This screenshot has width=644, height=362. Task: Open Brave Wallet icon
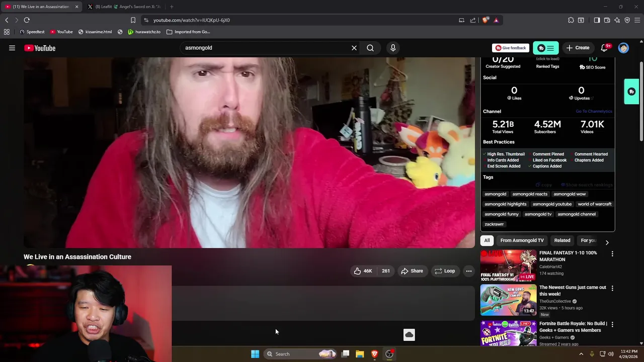[607, 20]
